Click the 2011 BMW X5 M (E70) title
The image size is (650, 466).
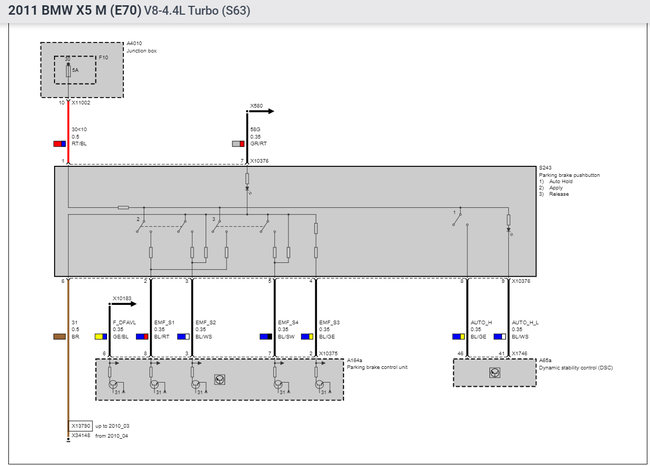click(x=129, y=10)
